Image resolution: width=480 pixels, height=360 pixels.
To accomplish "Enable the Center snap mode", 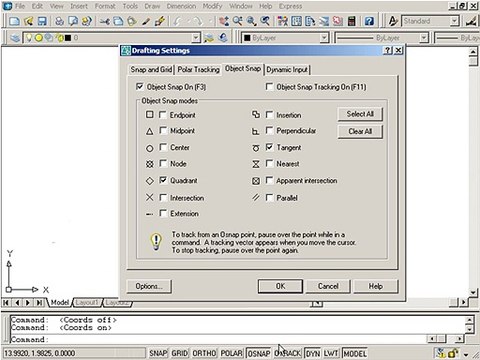I will pos(163,147).
